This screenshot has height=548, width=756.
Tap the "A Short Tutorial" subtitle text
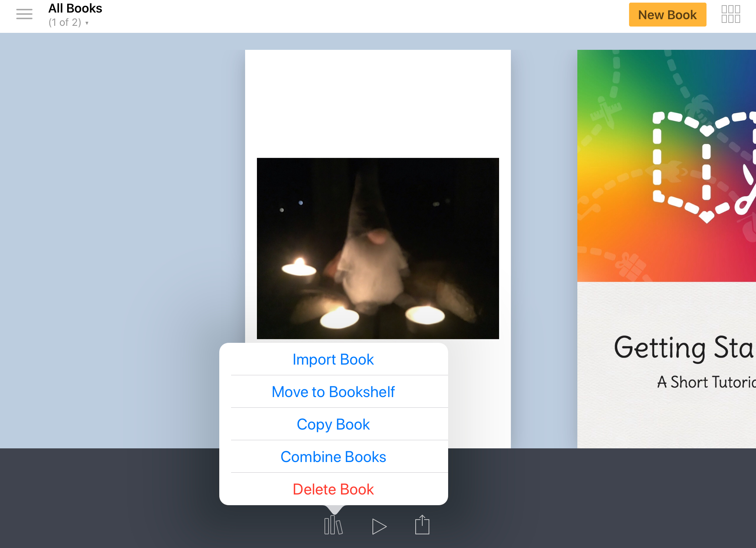[x=706, y=382]
